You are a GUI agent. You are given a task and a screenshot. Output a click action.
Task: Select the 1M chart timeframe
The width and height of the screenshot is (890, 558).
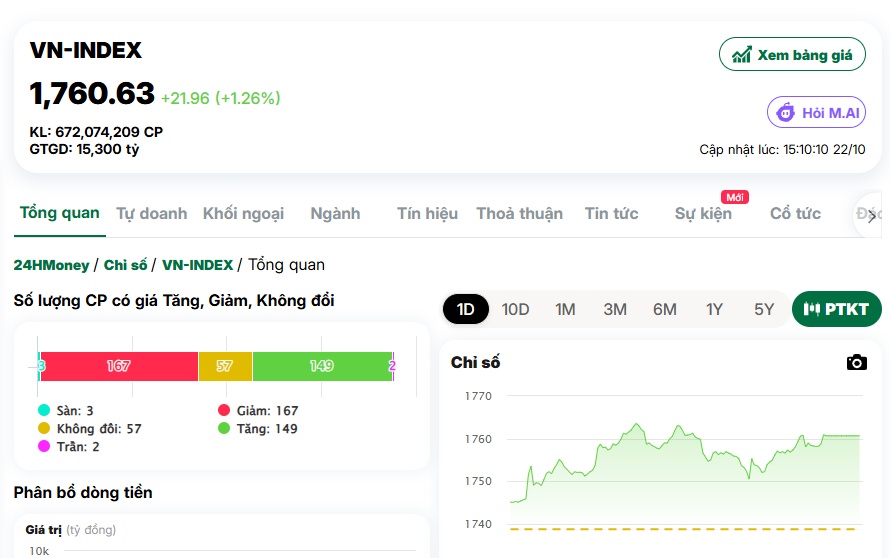click(x=565, y=309)
